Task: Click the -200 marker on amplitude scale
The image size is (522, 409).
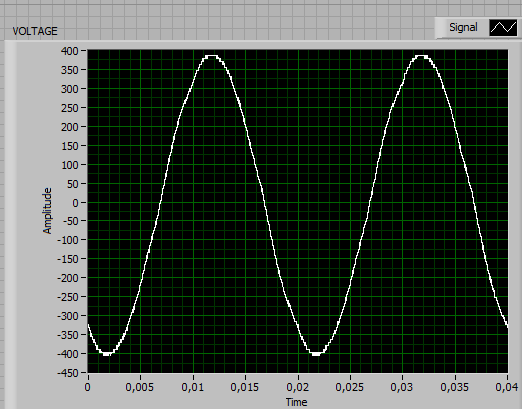Action: pyautogui.click(x=67, y=278)
